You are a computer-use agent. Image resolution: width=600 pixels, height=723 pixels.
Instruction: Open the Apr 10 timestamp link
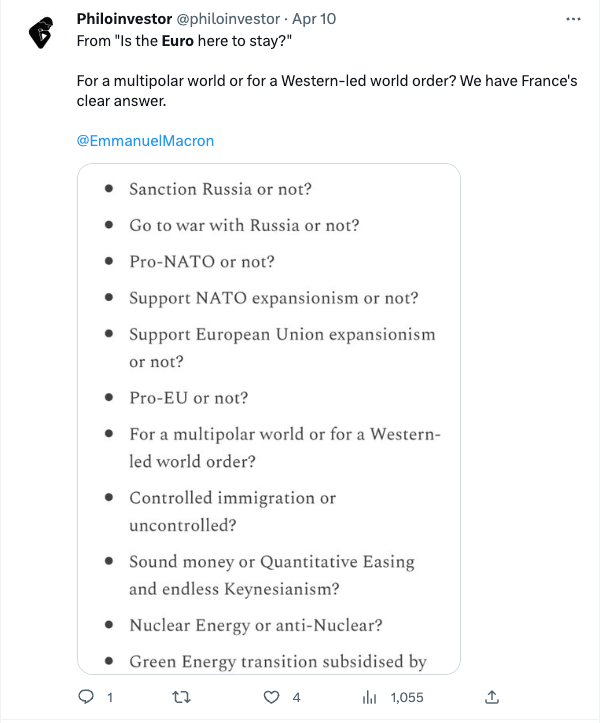(311, 19)
